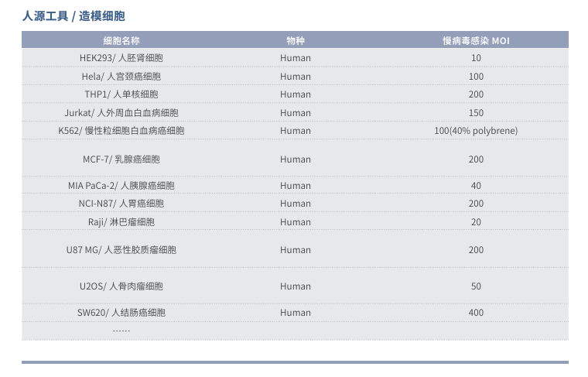588x377 pixels.
Task: Click the Human species cell in HEK293 row
Action: (296, 58)
